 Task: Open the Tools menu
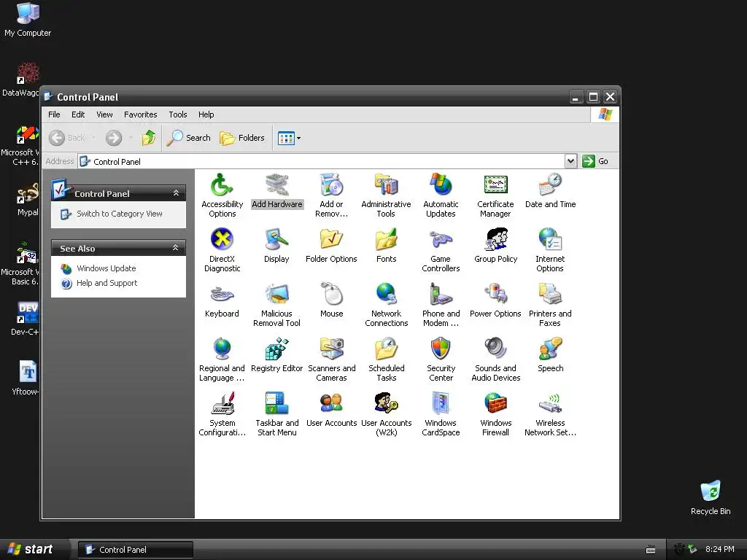(x=178, y=114)
